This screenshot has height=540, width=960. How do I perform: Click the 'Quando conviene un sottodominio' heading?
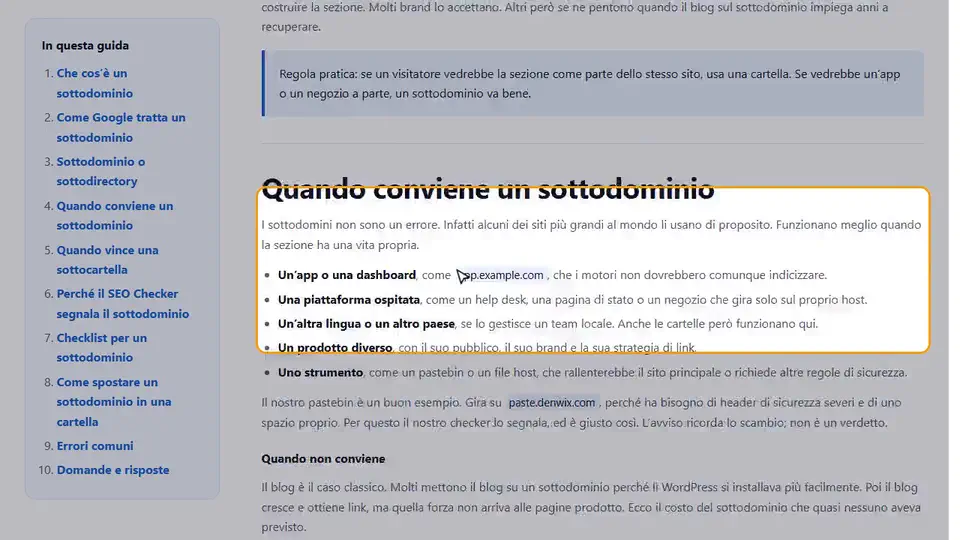pos(487,189)
